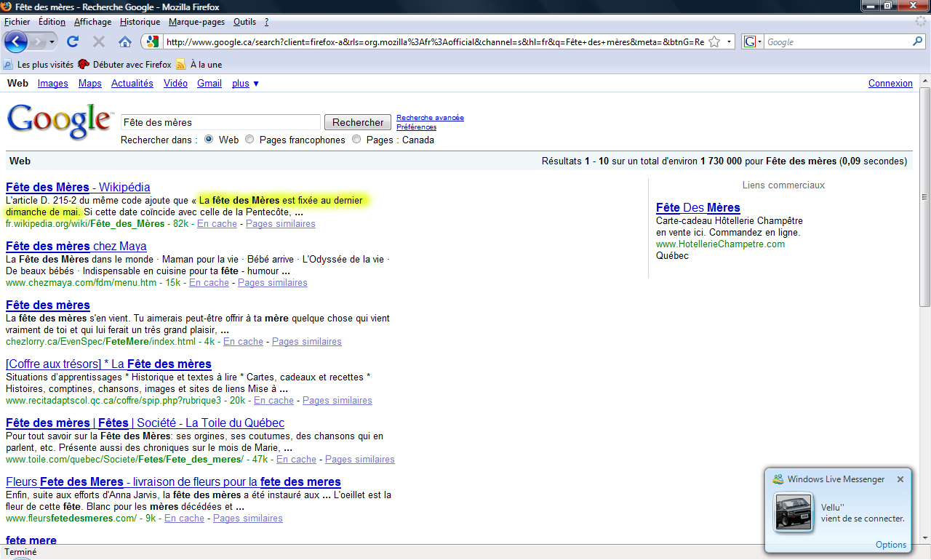Click the Firefox logo in the title bar
This screenshot has height=560, width=931.
point(7,6)
